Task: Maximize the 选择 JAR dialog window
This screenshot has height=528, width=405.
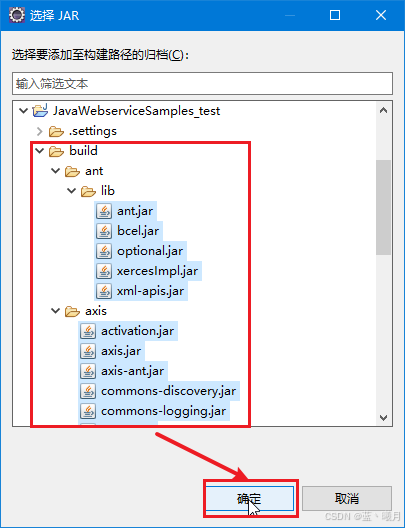Action: coord(335,15)
